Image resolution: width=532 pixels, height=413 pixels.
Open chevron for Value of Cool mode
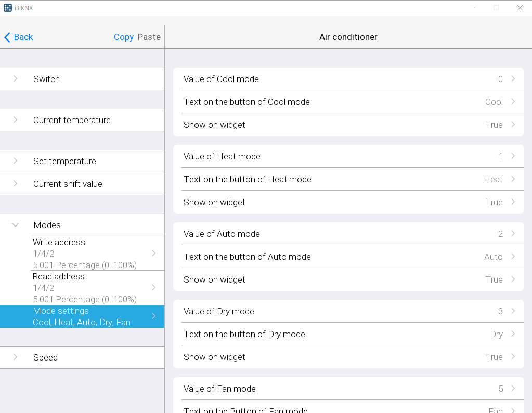coord(513,79)
